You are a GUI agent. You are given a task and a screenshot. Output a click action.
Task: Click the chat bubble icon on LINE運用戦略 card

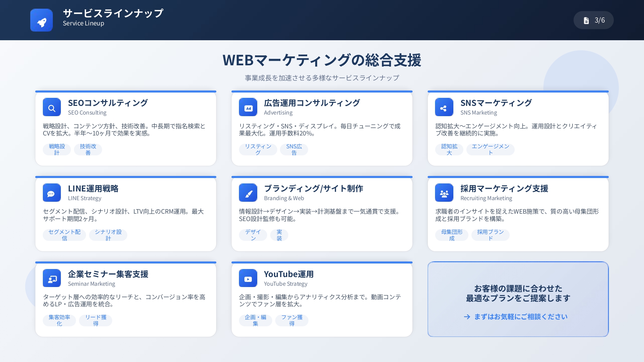point(52,193)
